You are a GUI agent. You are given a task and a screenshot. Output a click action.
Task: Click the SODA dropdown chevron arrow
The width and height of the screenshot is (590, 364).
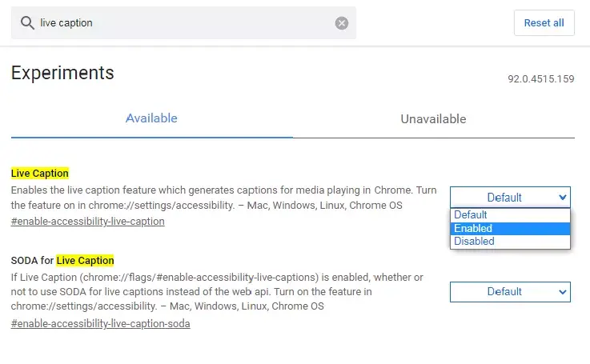tap(563, 292)
